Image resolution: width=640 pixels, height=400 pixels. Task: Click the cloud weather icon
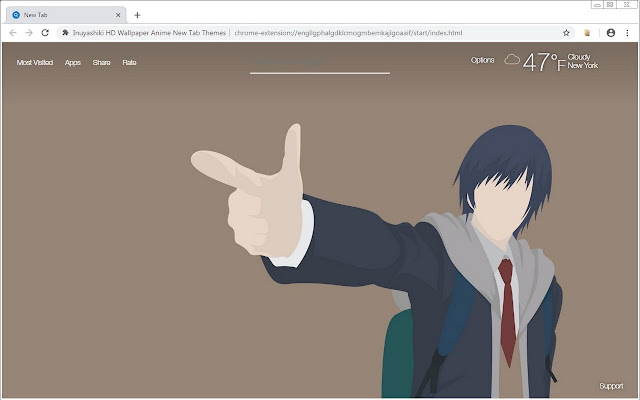pos(512,60)
